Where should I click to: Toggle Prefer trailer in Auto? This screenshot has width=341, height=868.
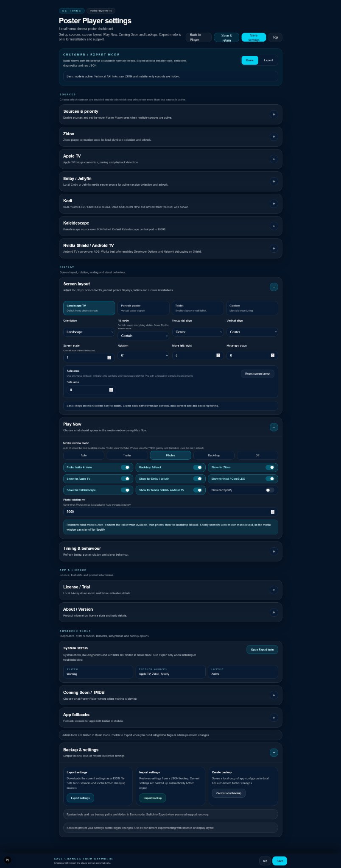coord(126,467)
